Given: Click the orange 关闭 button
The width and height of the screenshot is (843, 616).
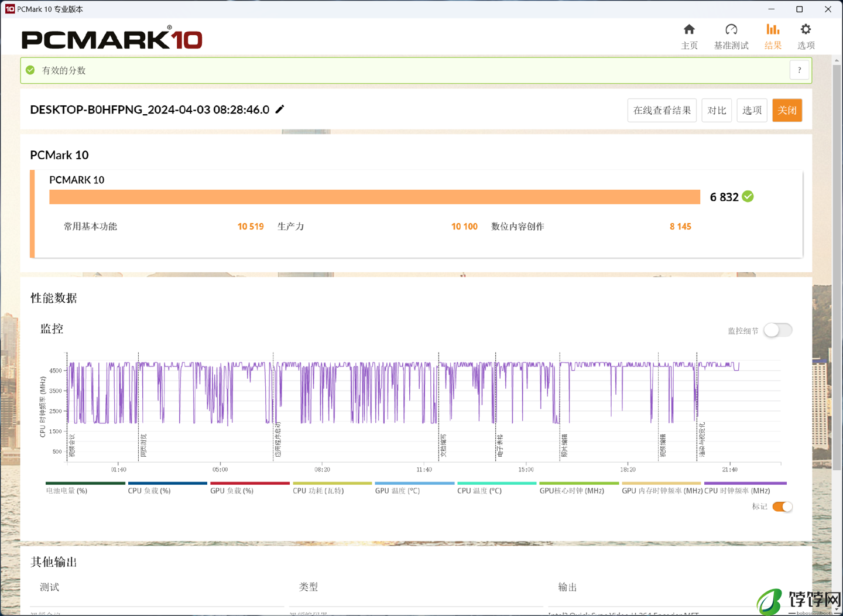Looking at the screenshot, I should coord(787,110).
